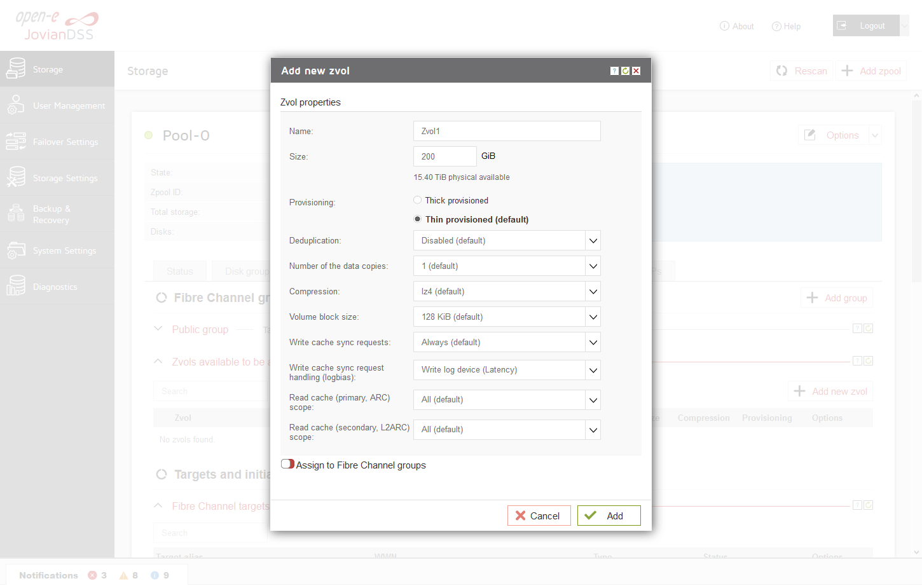This screenshot has width=922, height=588.
Task: Show error notifications count 3
Action: [97, 575]
